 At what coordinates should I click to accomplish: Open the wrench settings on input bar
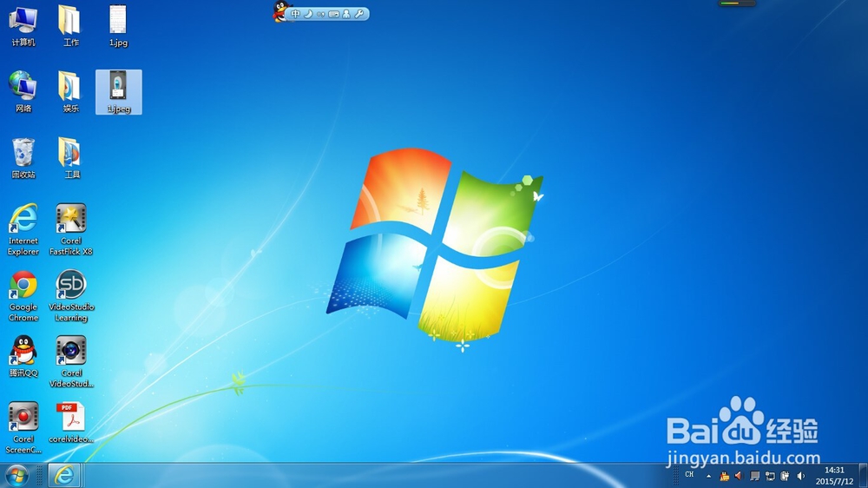click(x=359, y=14)
